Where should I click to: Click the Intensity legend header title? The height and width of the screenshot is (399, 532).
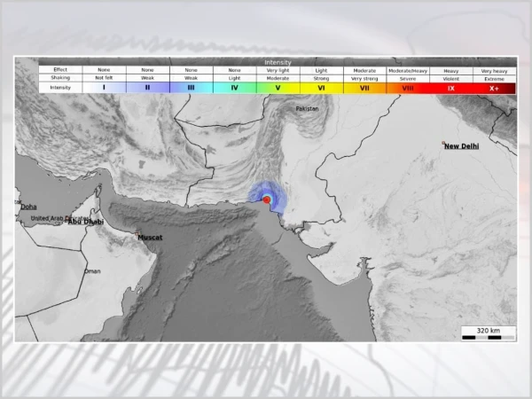[x=277, y=62]
